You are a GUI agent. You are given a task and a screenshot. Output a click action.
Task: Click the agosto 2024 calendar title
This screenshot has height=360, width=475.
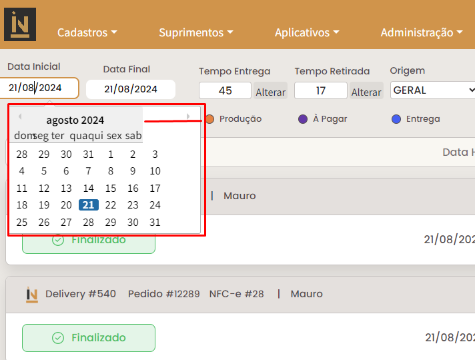tap(75, 120)
